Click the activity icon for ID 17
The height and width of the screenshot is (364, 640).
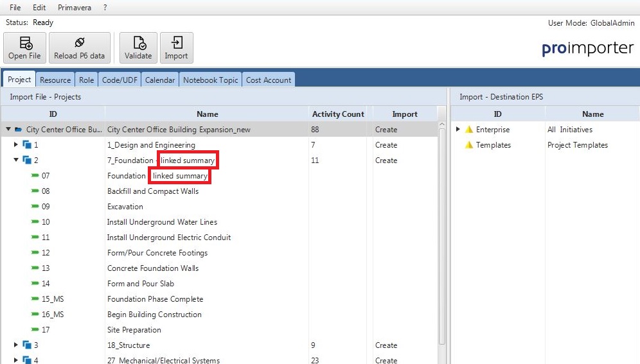pos(35,329)
